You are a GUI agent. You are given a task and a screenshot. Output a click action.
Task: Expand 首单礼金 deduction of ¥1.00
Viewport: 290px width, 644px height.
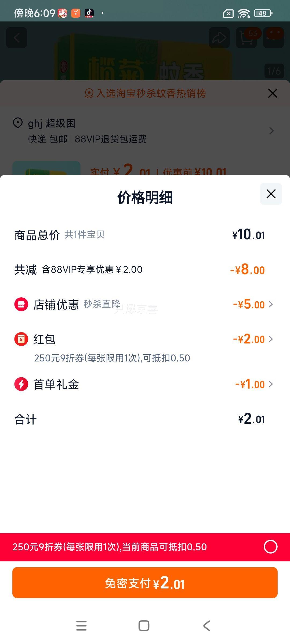pyautogui.click(x=254, y=384)
